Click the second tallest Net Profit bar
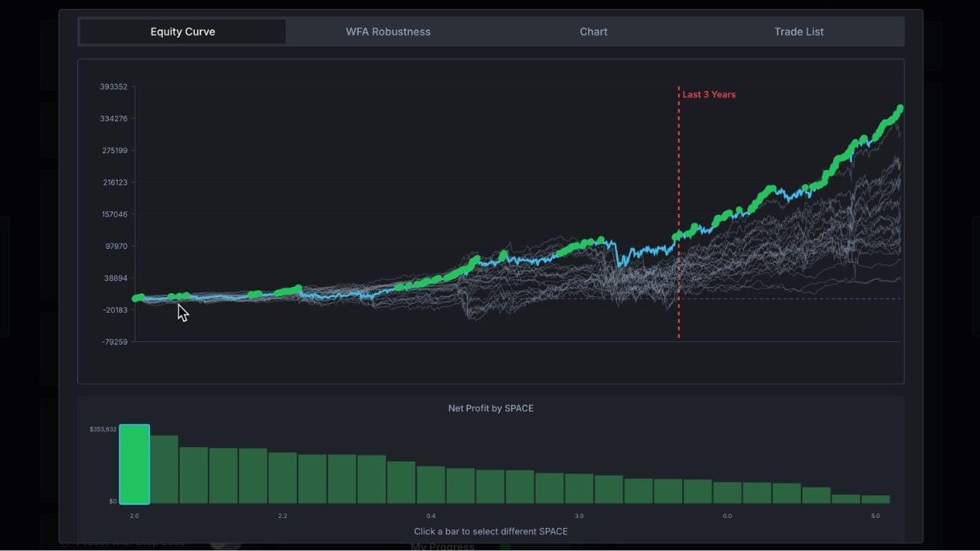980x551 pixels. click(165, 471)
